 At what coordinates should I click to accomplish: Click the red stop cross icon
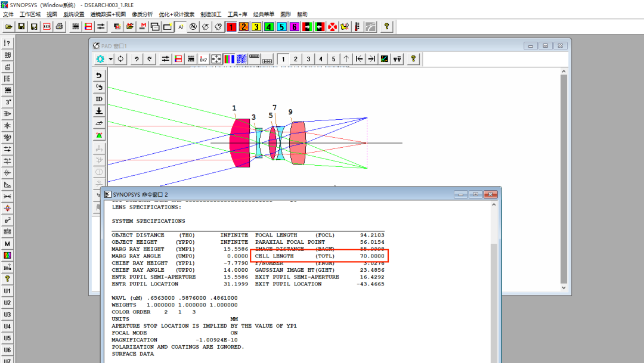(x=332, y=27)
